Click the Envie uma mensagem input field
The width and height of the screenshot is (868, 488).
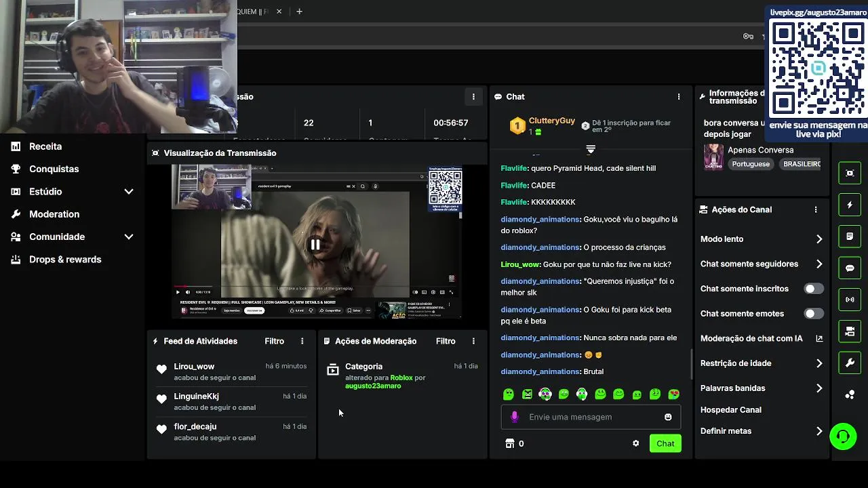[x=591, y=417]
